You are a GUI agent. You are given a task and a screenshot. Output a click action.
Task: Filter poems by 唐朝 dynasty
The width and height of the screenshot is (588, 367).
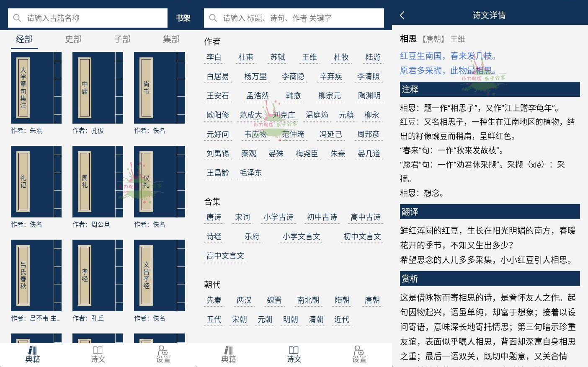tap(371, 300)
